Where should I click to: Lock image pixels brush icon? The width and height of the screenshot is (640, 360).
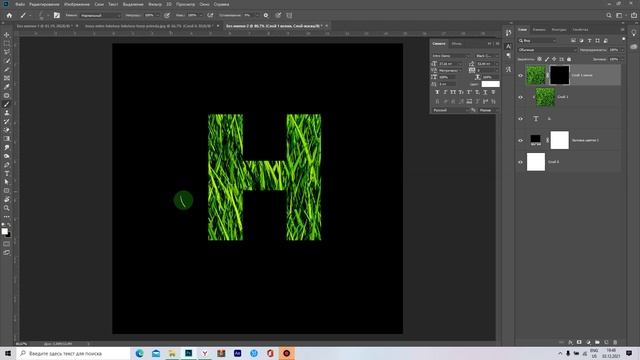[547, 59]
